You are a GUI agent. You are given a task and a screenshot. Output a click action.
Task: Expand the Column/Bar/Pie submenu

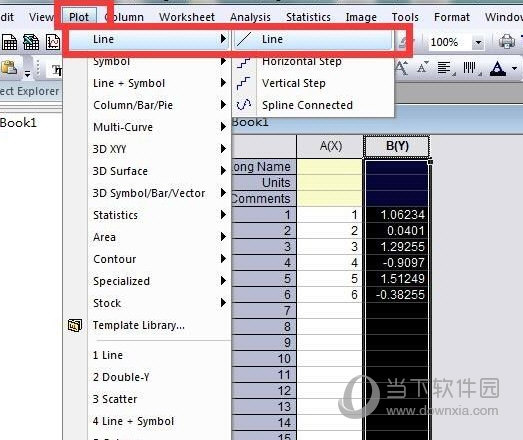(147, 105)
